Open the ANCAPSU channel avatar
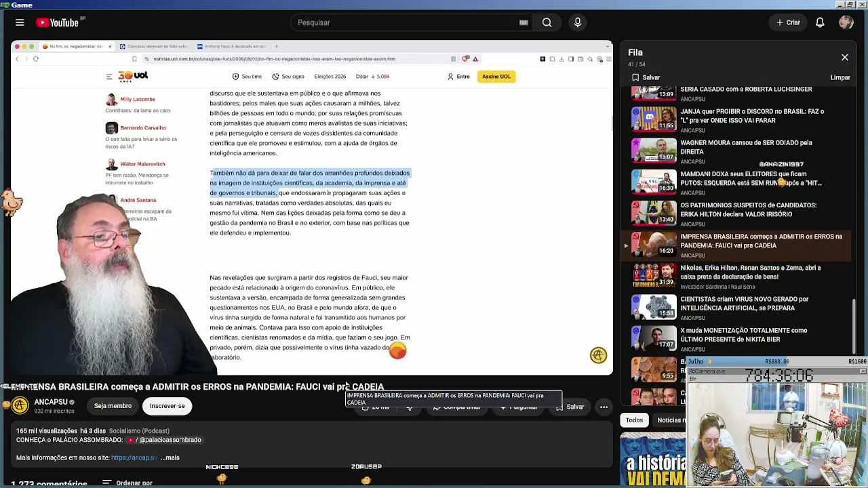 pyautogui.click(x=20, y=405)
